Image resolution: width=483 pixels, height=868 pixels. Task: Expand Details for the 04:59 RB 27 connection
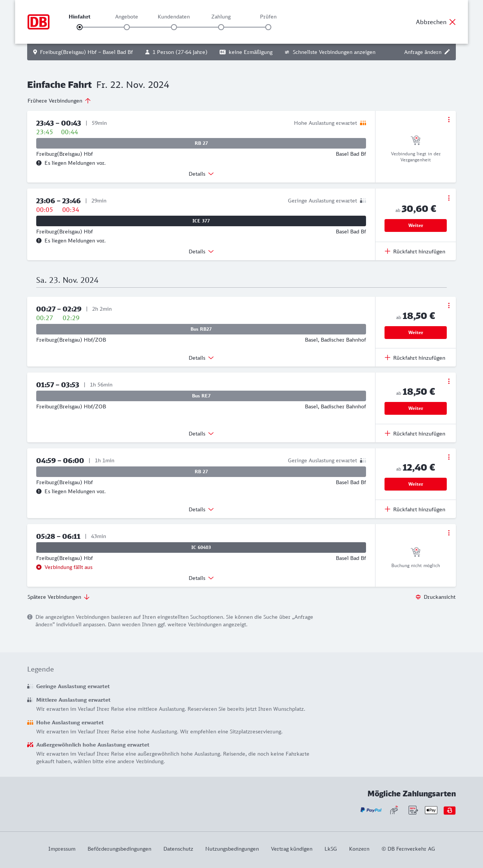tap(201, 509)
